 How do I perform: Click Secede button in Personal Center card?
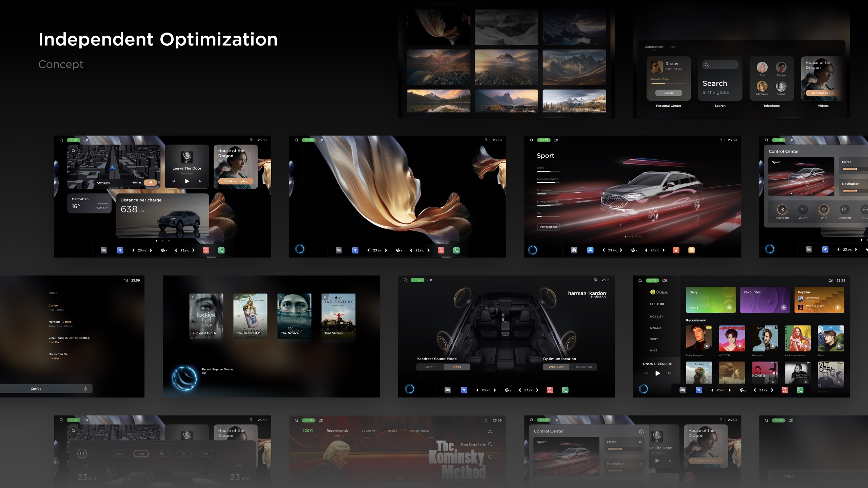(x=668, y=93)
